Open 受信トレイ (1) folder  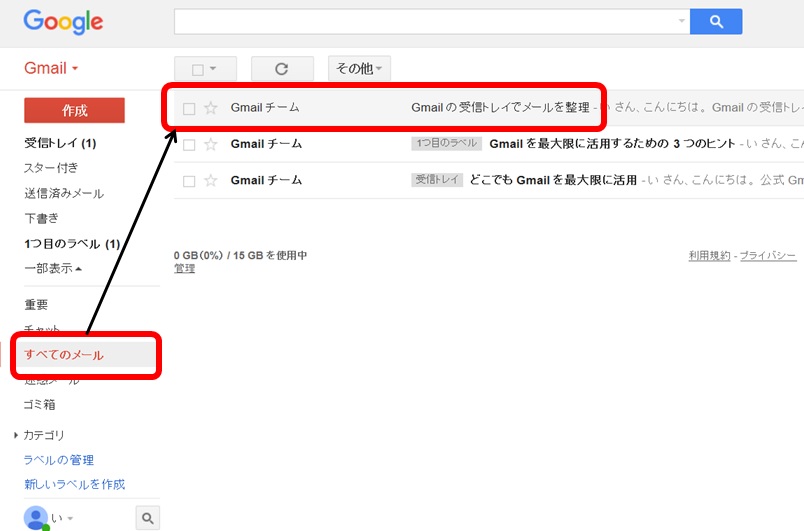[60, 143]
